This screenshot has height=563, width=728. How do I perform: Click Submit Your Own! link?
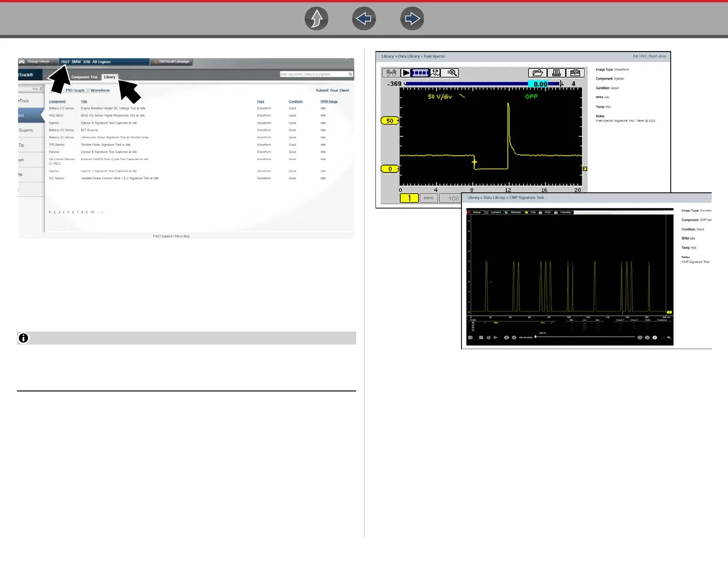(x=332, y=90)
